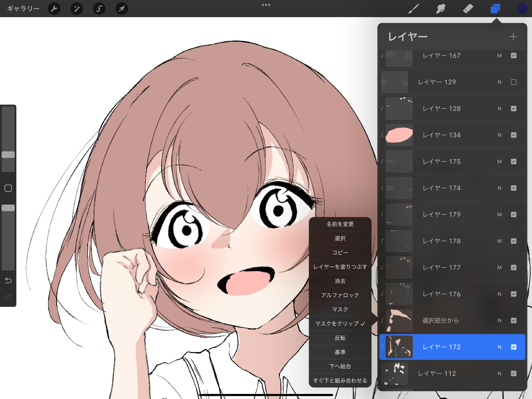Viewport: 532px width, 399px height.
Task: Choose 下へ結合 to merge down
Action: coord(340,366)
